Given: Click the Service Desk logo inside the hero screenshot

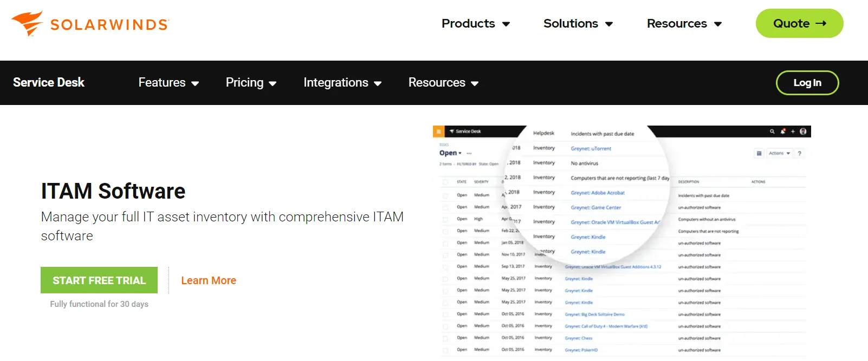Looking at the screenshot, I should (465, 132).
